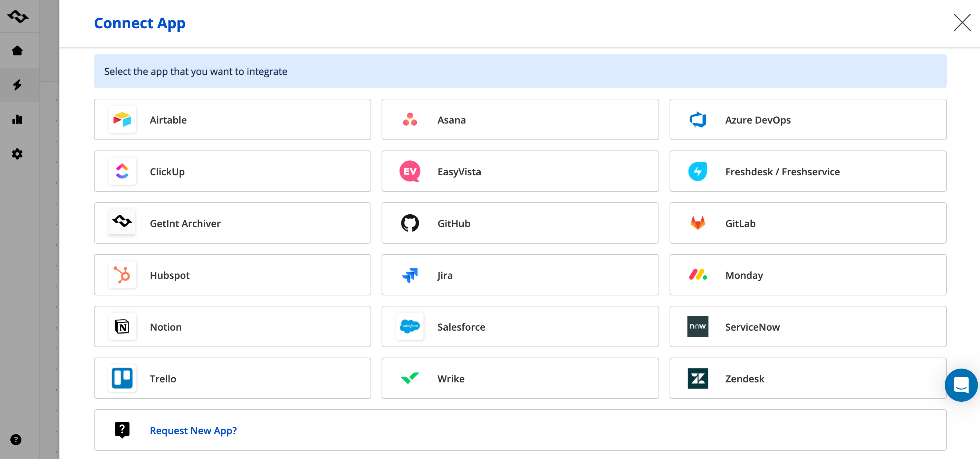The width and height of the screenshot is (980, 459).
Task: Choose the GitHub app label
Action: [x=453, y=223]
